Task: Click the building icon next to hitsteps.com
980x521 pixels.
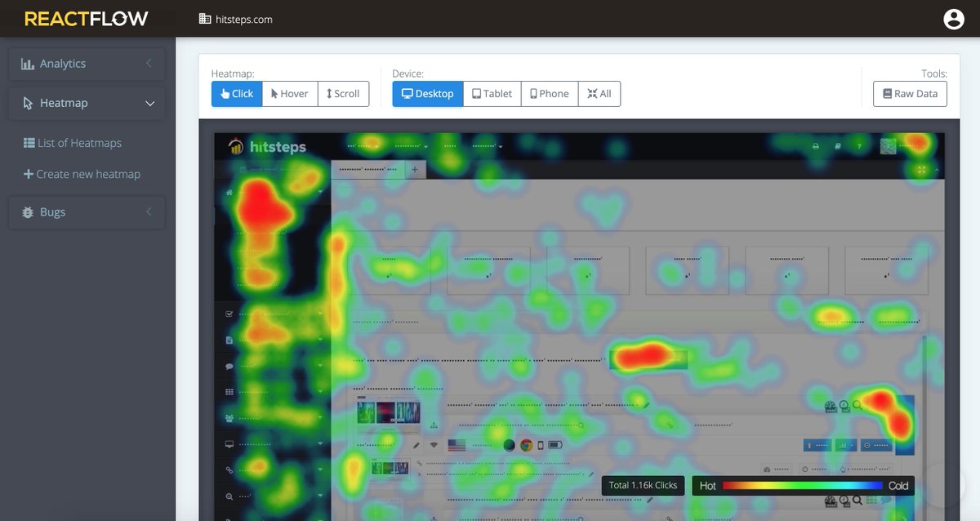Action: pos(205,19)
